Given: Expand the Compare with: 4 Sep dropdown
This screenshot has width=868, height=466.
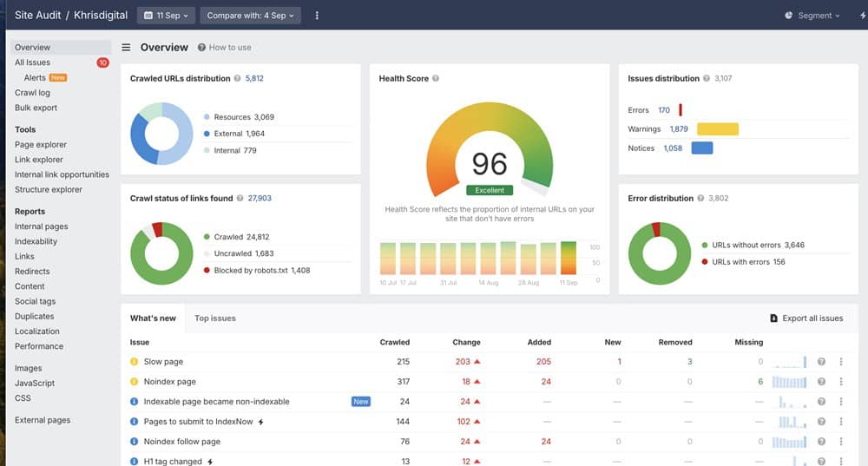Looking at the screenshot, I should click(x=251, y=16).
